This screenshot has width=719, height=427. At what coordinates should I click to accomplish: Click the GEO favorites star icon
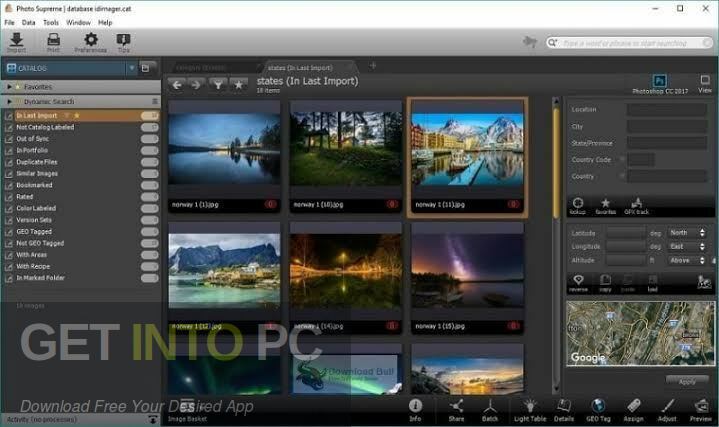(x=605, y=206)
